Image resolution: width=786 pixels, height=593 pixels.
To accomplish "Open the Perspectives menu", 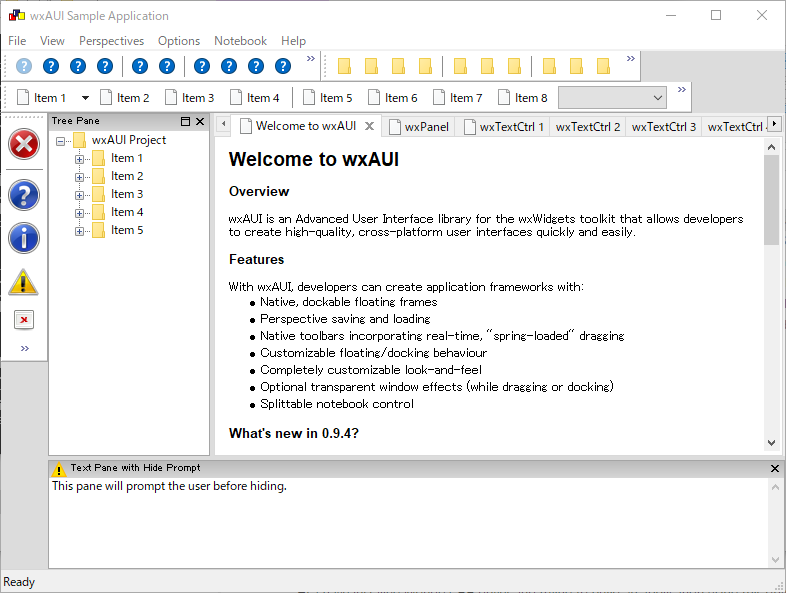I will pos(111,41).
